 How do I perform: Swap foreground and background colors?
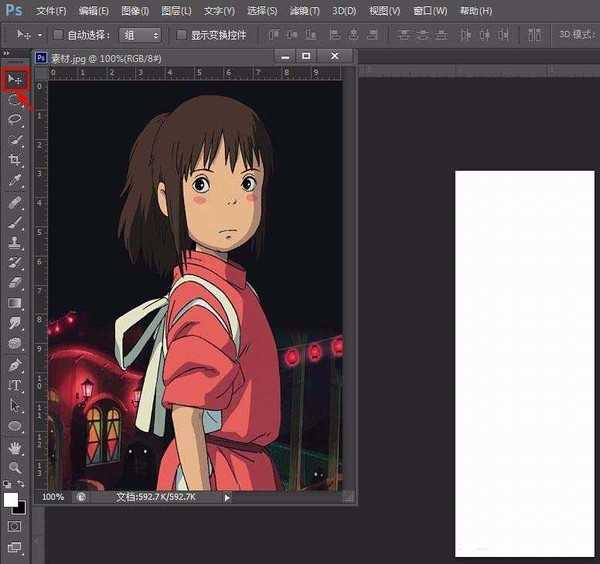pos(22,485)
